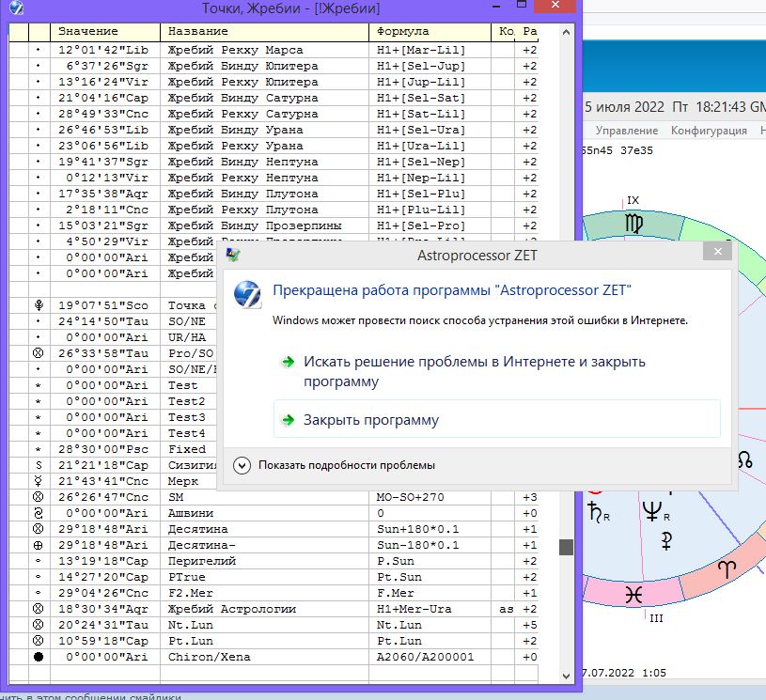
Task: Click the icon in the Chiron/Xena row
Action: point(38,657)
